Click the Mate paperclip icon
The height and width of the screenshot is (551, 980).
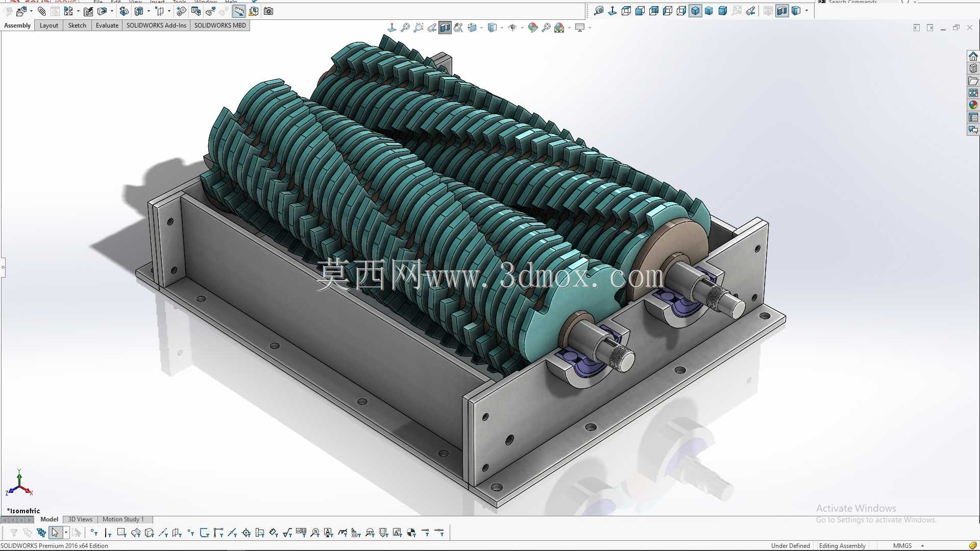pyautogui.click(x=42, y=11)
